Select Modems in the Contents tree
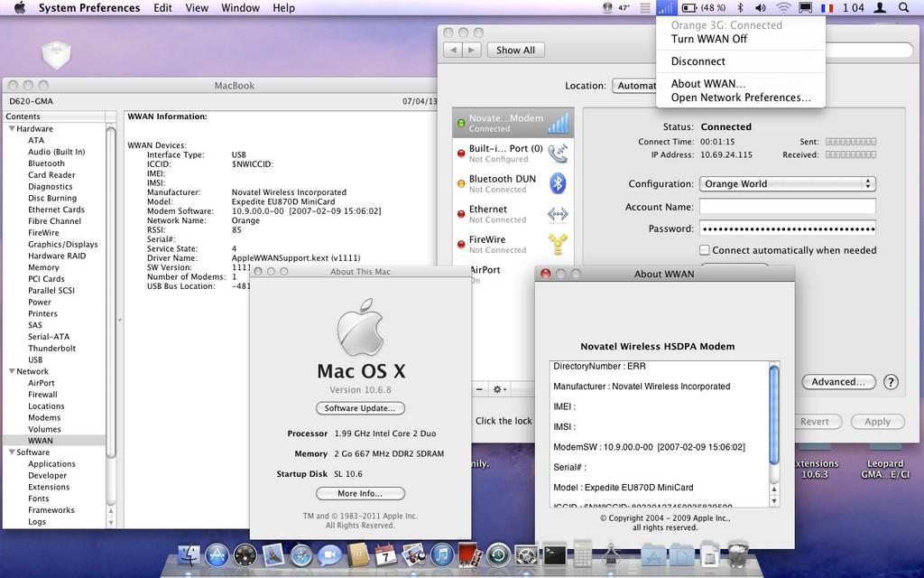 pyautogui.click(x=44, y=417)
